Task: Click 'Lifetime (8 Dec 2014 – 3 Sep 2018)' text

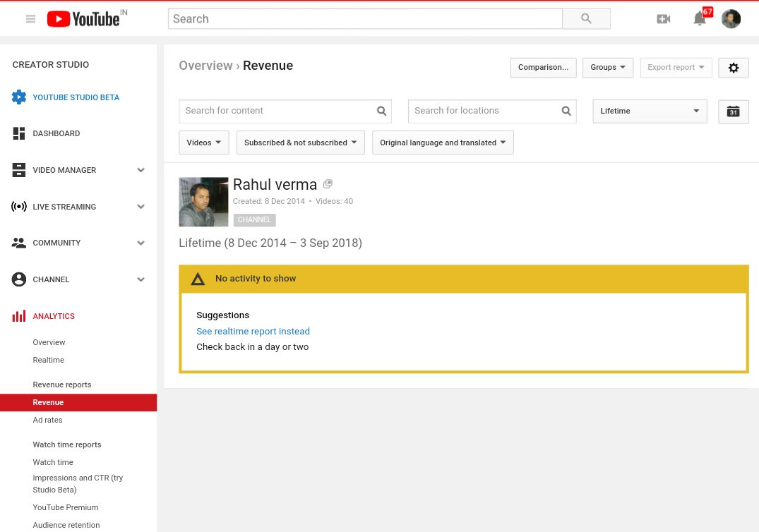Action: coord(270,243)
